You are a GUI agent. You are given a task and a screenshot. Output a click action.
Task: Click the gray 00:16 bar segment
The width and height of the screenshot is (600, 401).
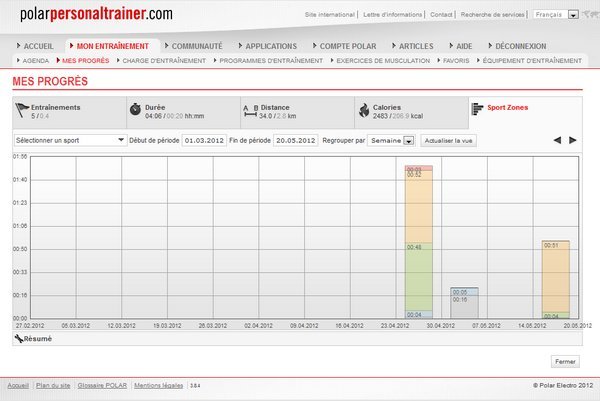tap(464, 306)
